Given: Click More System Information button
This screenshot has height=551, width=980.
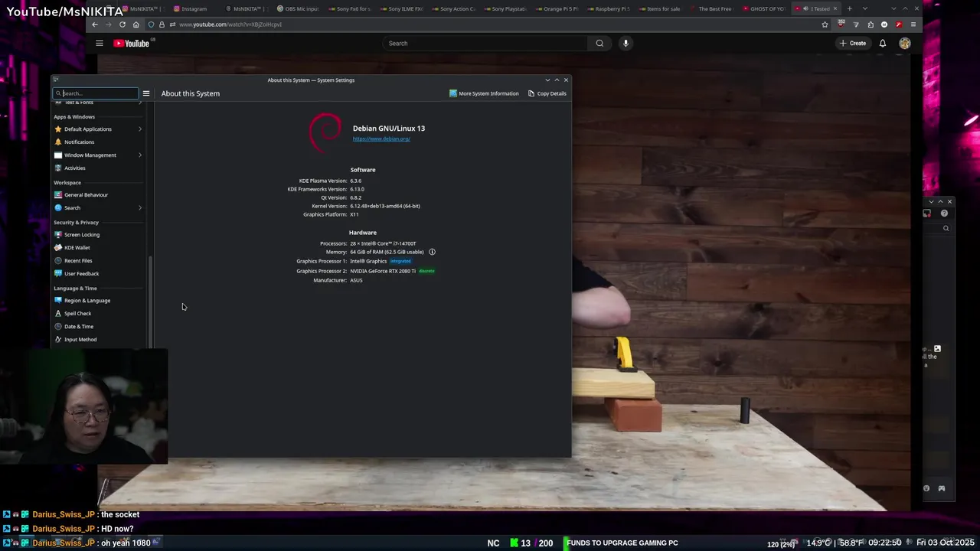Looking at the screenshot, I should pyautogui.click(x=484, y=93).
